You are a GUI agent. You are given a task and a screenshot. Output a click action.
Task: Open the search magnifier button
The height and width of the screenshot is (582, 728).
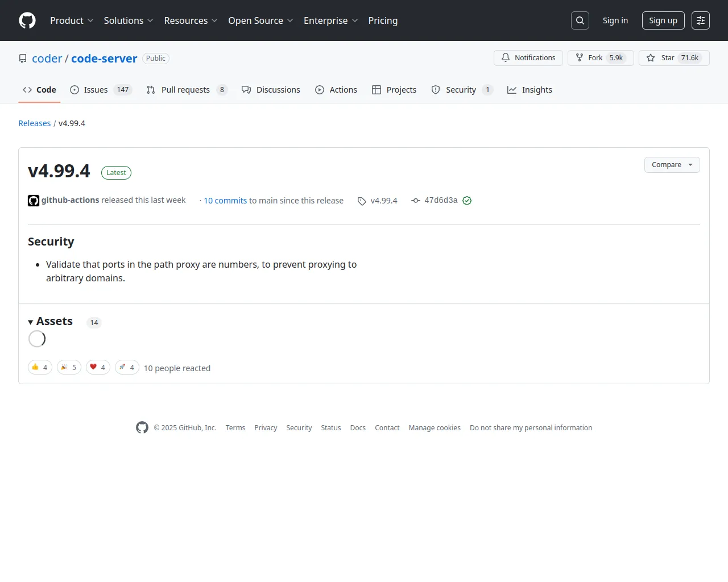pos(580,20)
